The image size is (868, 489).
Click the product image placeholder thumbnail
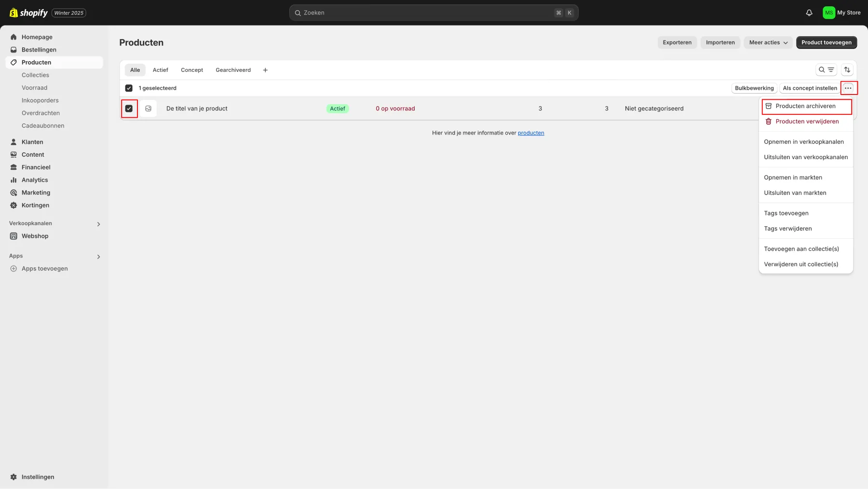[149, 109]
